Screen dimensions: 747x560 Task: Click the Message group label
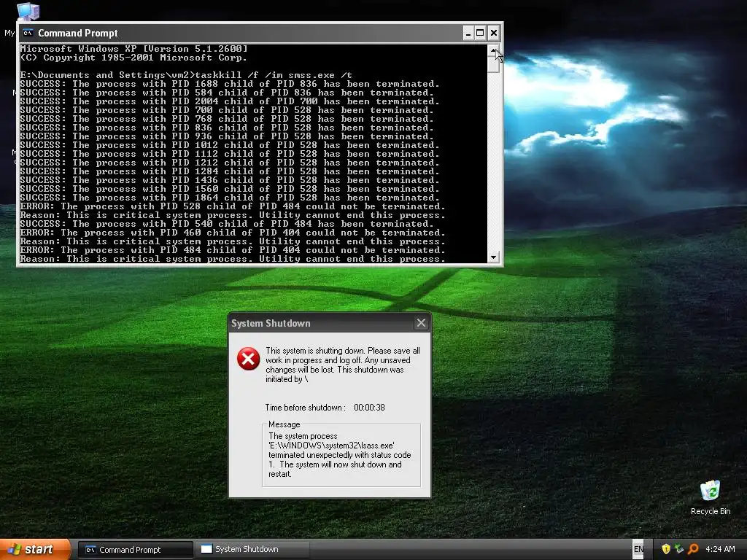point(284,424)
